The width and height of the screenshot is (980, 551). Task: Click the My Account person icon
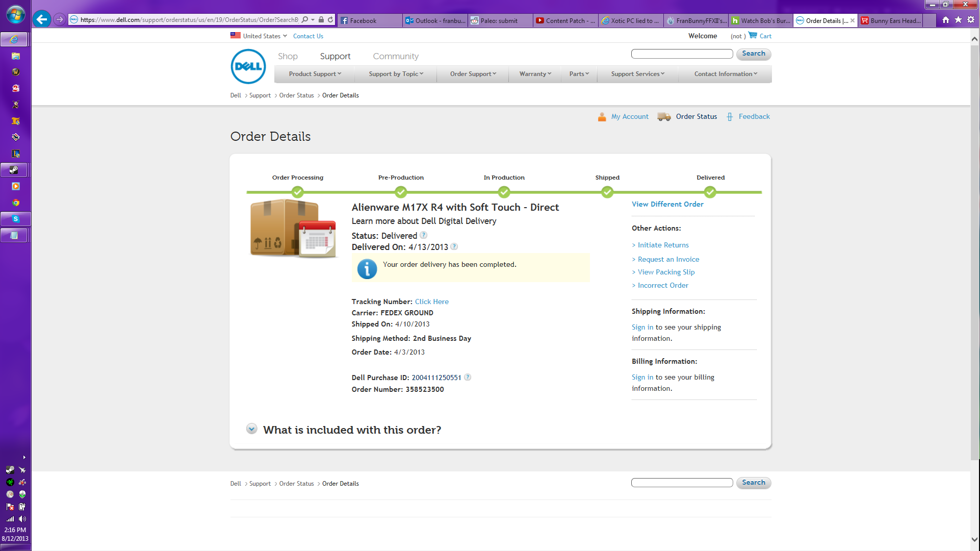(x=602, y=117)
